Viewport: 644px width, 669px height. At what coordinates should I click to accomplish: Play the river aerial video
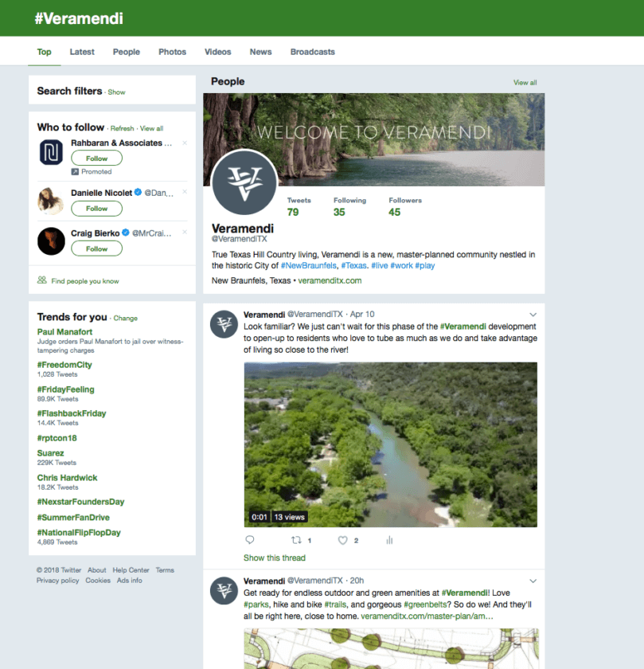pyautogui.click(x=391, y=444)
